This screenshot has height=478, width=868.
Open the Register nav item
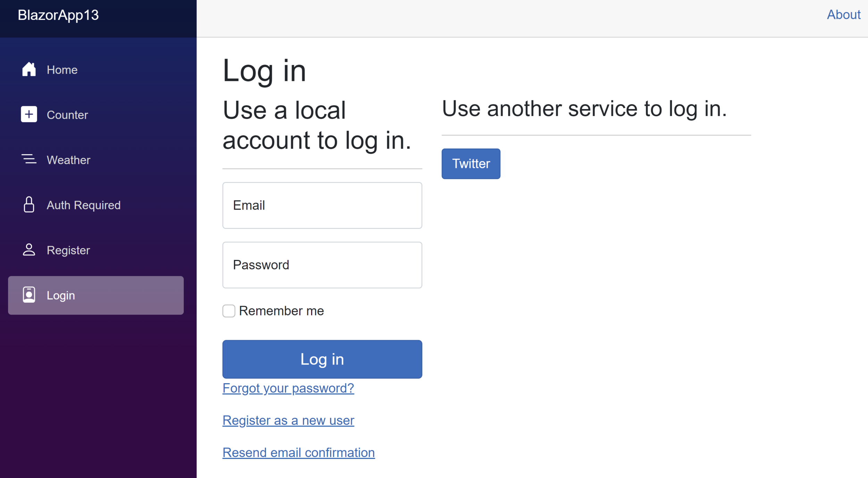tap(68, 250)
